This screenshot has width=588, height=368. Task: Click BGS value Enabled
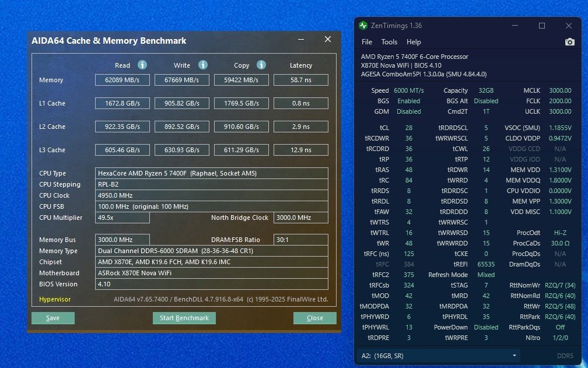pyautogui.click(x=409, y=101)
